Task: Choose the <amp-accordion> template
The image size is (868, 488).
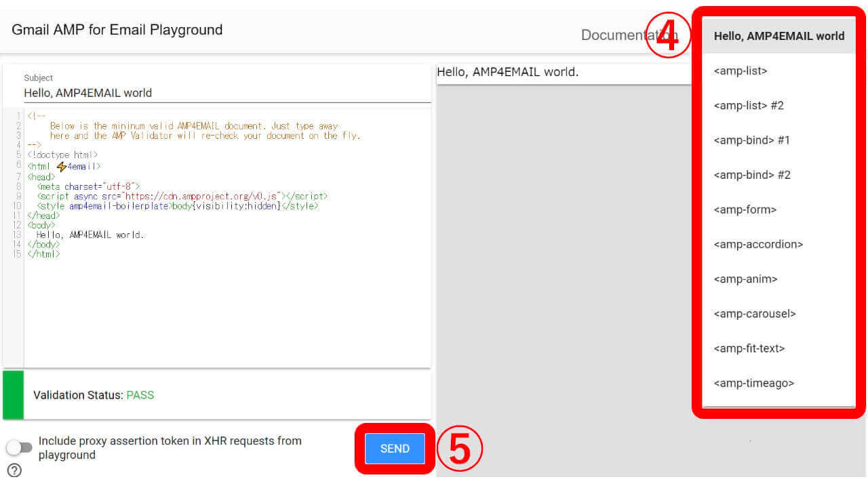Action: (x=758, y=245)
